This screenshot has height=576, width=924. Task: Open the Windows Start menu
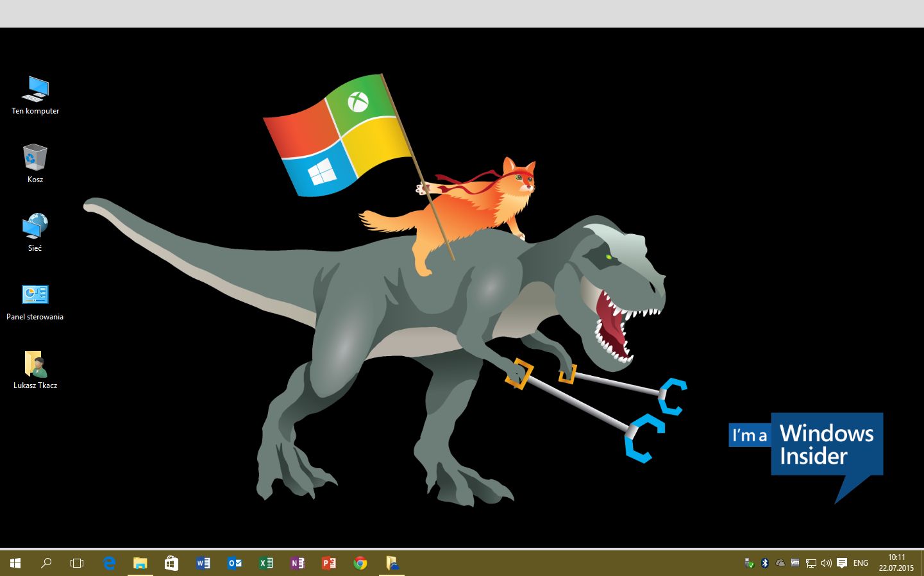pyautogui.click(x=15, y=563)
